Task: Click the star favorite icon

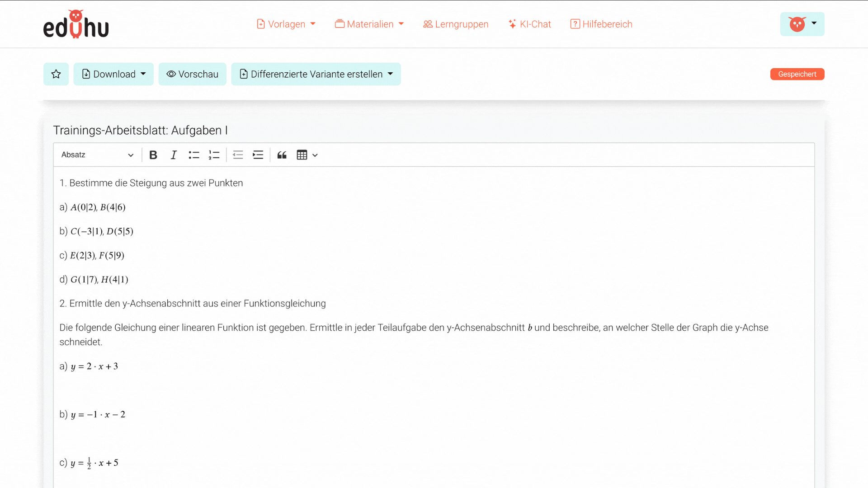Action: coord(56,74)
